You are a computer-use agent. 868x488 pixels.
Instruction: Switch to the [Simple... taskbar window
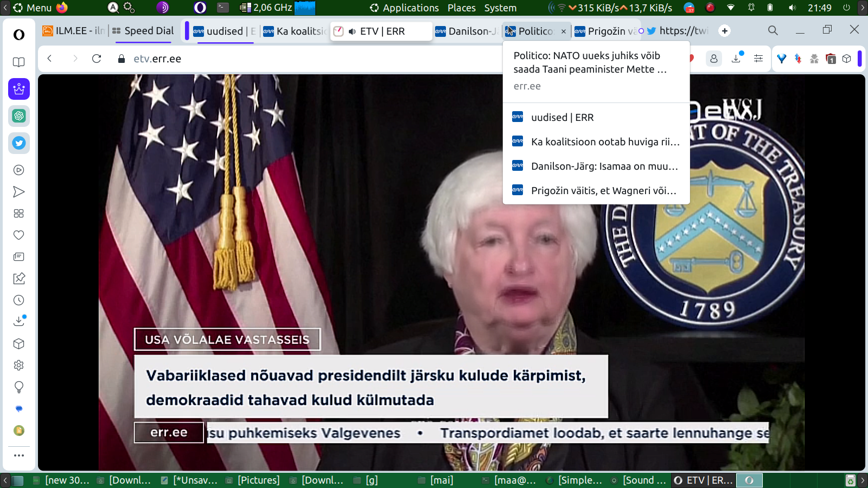tap(575, 480)
